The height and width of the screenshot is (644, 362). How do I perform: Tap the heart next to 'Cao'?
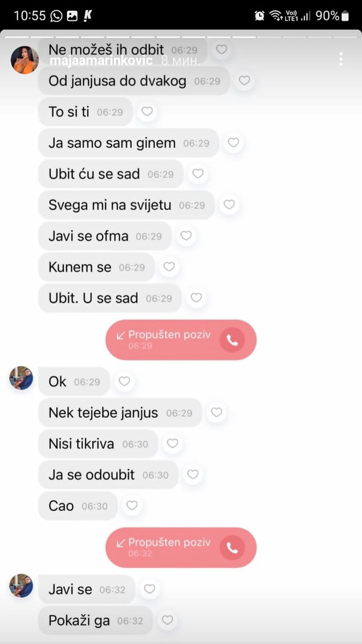131,505
